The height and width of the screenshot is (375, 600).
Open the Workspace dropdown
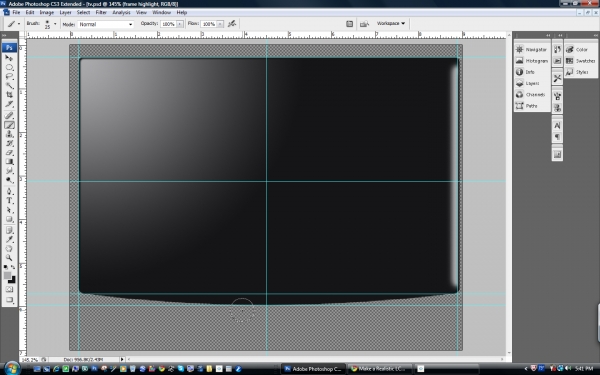391,23
